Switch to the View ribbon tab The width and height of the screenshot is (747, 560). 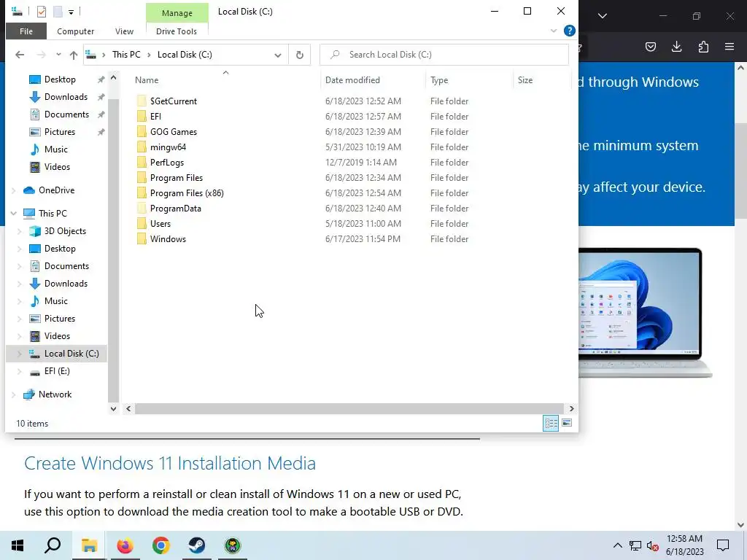tap(124, 31)
